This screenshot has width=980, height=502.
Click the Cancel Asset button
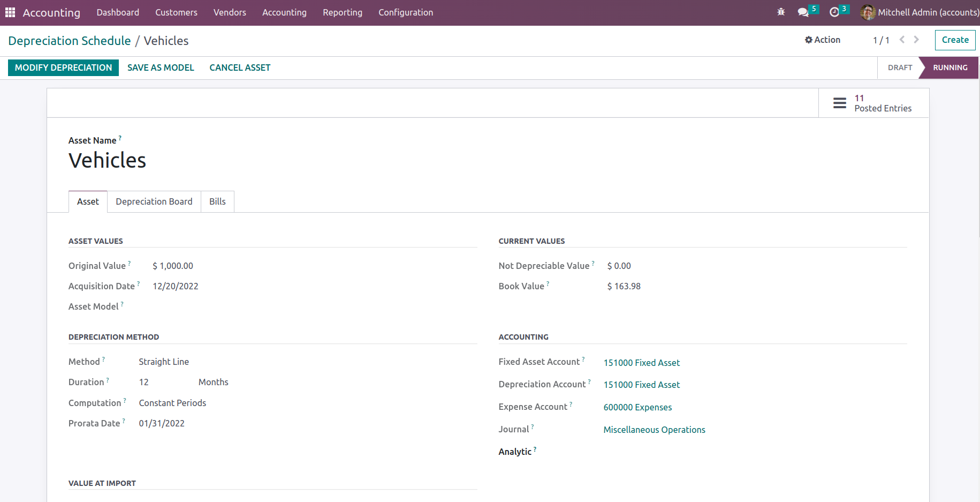coord(240,68)
